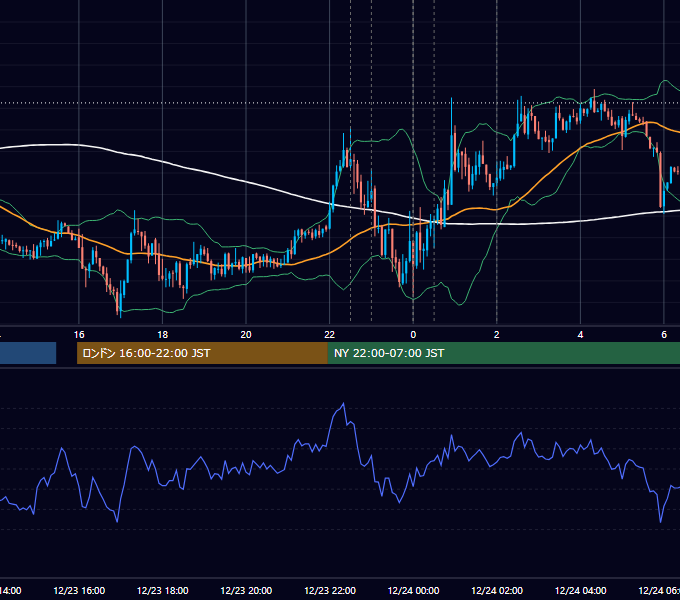The height and width of the screenshot is (600, 680).
Task: Click the 12/23 18:00 bottom axis label
Action: [163, 591]
